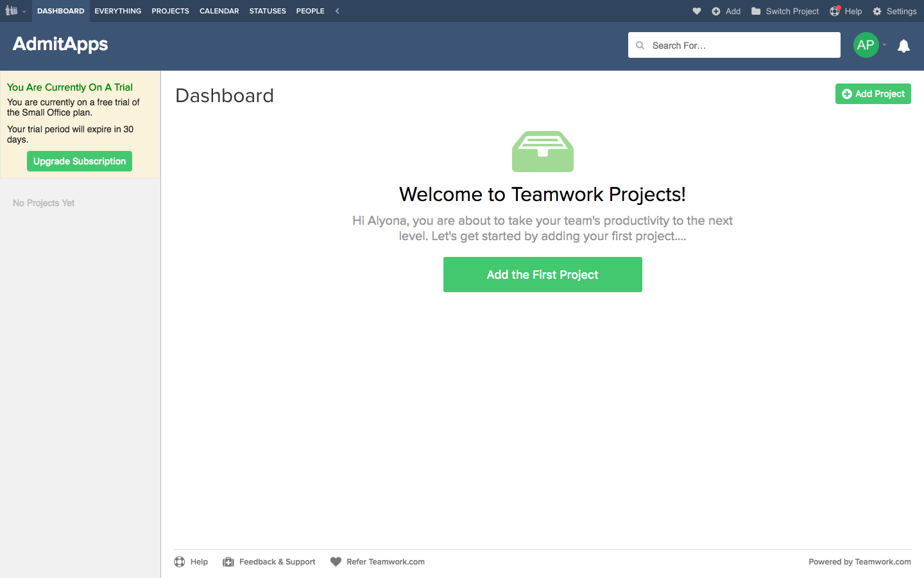
Task: Click the Upgrade Subscription button
Action: [79, 161]
